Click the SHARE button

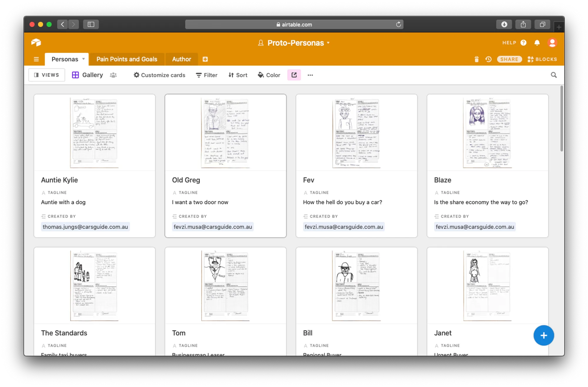pyautogui.click(x=509, y=59)
